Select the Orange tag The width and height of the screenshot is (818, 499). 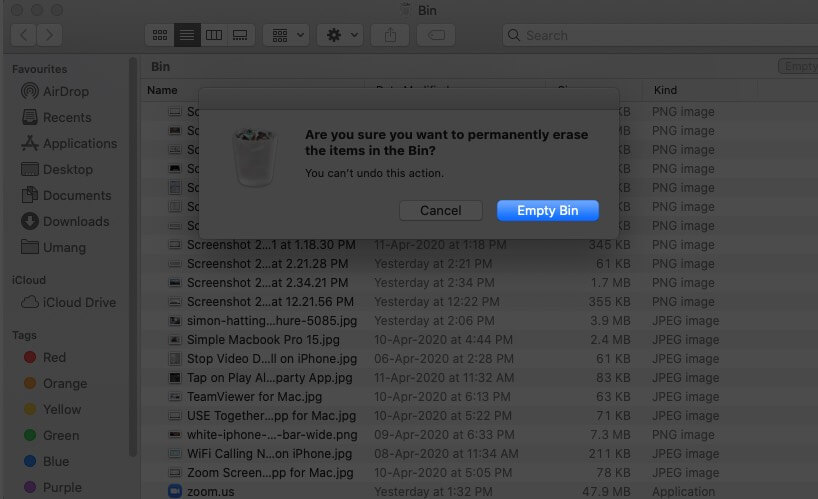[55, 383]
